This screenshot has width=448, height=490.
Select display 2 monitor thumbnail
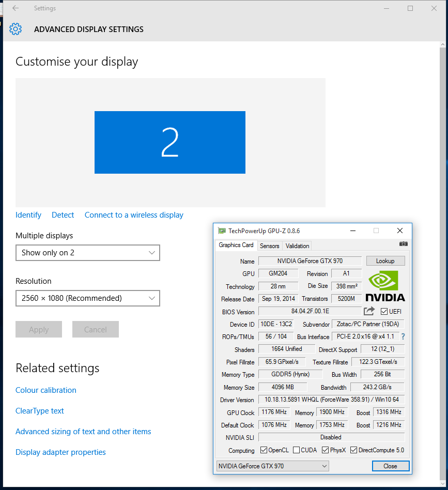click(x=170, y=142)
